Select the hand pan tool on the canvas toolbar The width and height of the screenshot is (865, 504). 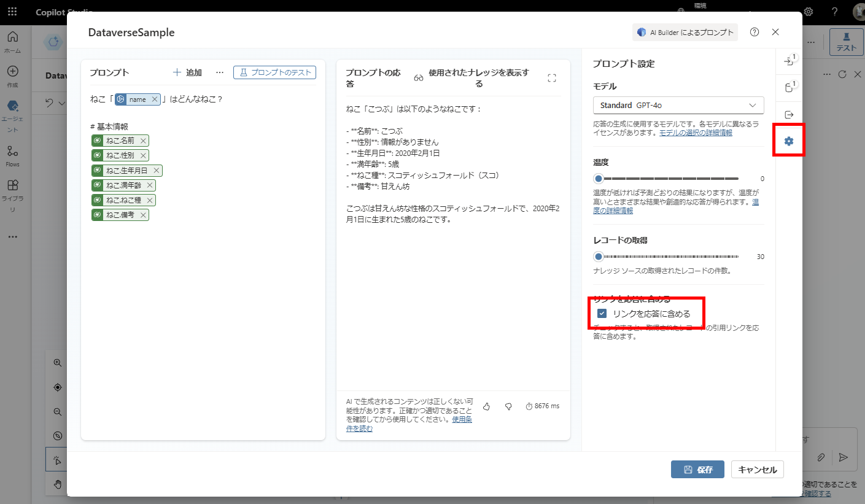(57, 484)
